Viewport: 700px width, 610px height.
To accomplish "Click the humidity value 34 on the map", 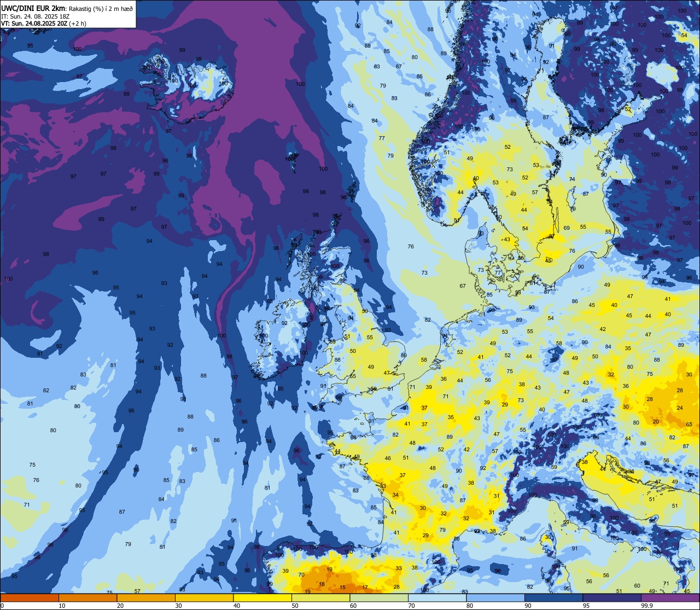I will (395, 495).
